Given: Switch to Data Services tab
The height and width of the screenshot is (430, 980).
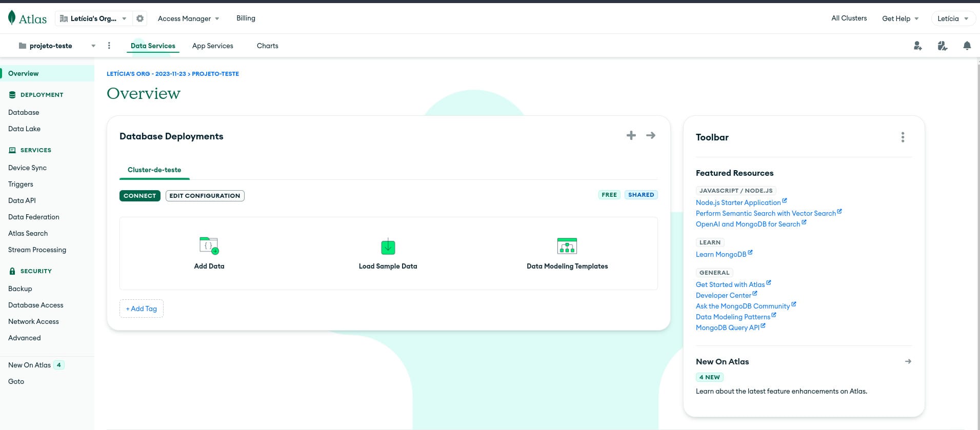Looking at the screenshot, I should click(x=153, y=46).
